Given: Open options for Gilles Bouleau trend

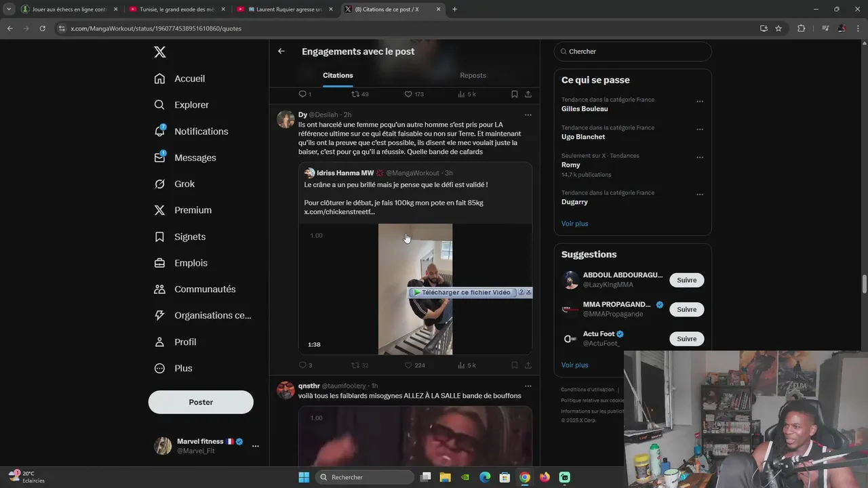Looking at the screenshot, I should point(700,102).
